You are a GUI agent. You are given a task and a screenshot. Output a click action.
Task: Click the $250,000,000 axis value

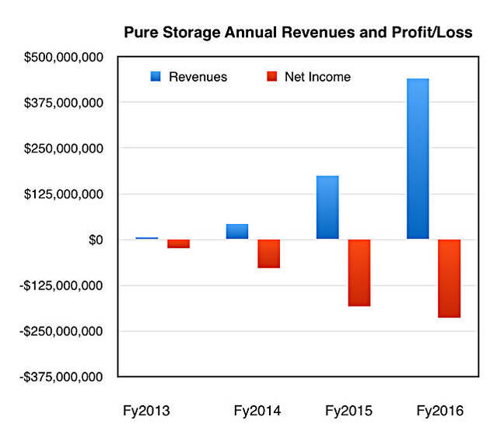click(x=64, y=149)
